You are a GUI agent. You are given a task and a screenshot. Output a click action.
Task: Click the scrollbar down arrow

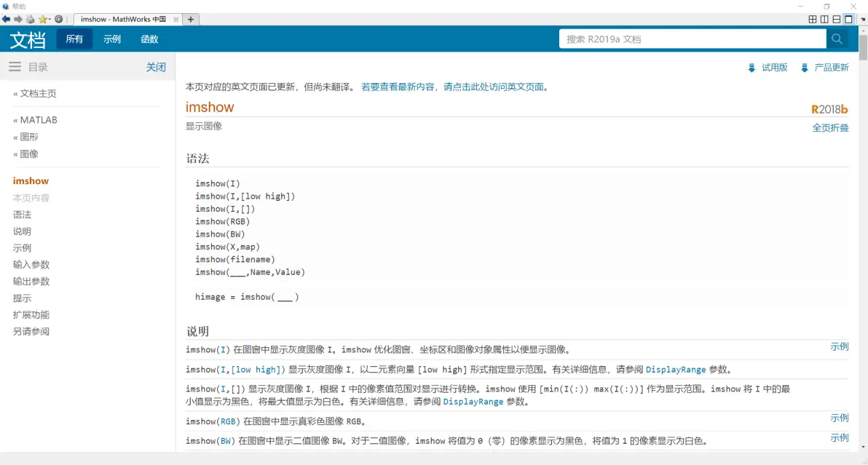coord(864,448)
